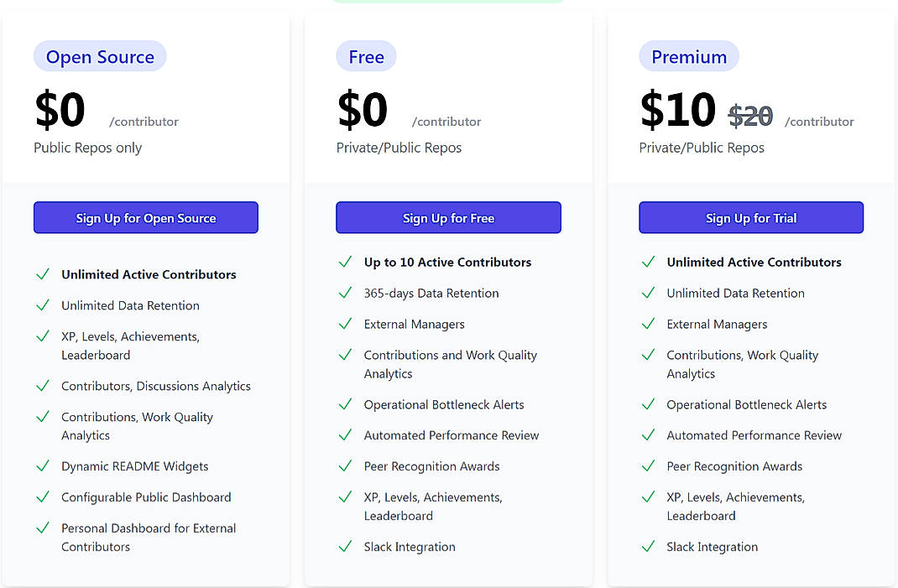Click the checkmark beside Automated Performance Review
898x588 pixels.
coord(345,435)
